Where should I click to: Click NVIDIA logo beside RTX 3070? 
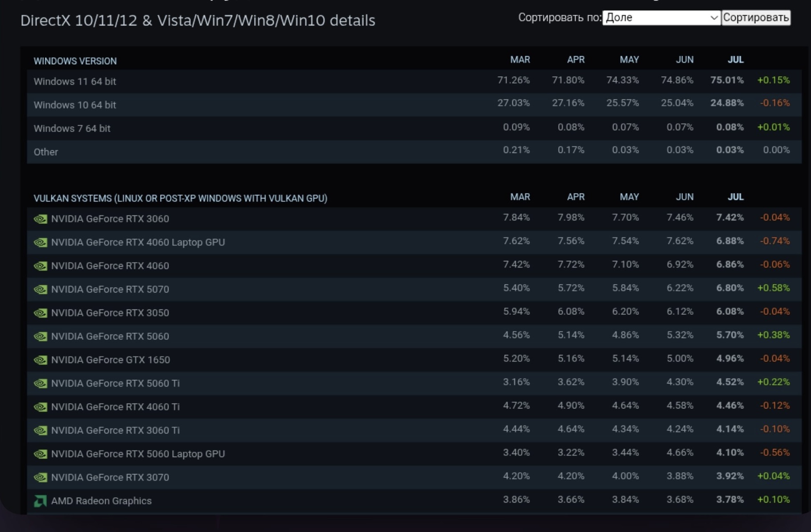[x=41, y=478]
